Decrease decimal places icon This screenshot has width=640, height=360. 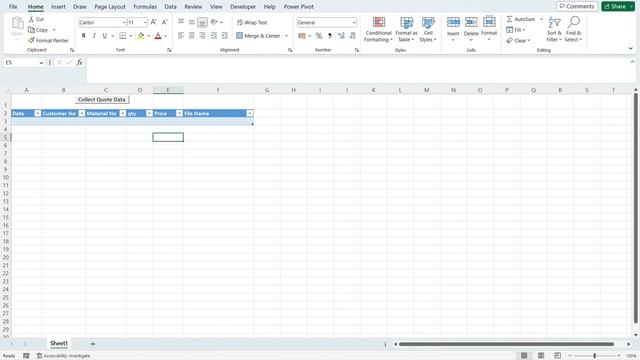click(352, 36)
